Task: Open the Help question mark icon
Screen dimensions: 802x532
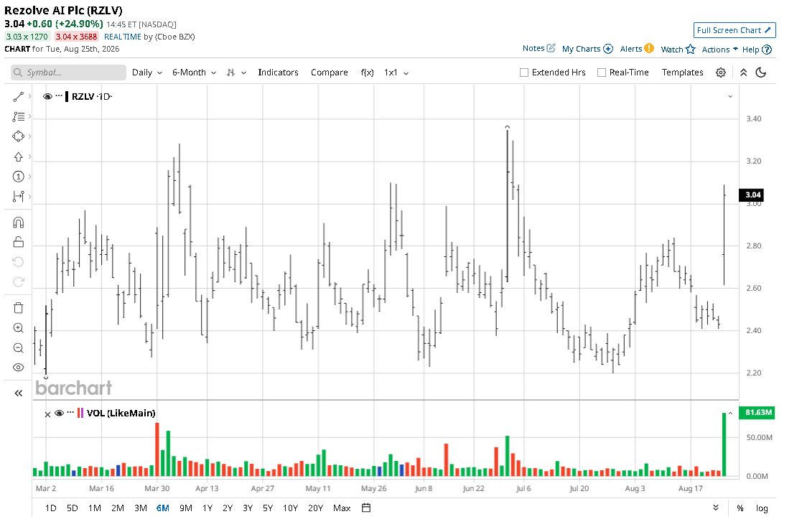Action: point(767,50)
